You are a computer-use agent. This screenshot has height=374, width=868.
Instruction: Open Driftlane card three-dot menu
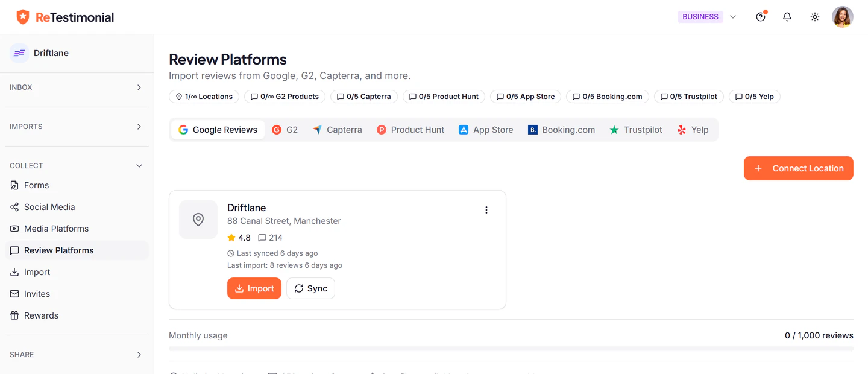[x=486, y=210]
